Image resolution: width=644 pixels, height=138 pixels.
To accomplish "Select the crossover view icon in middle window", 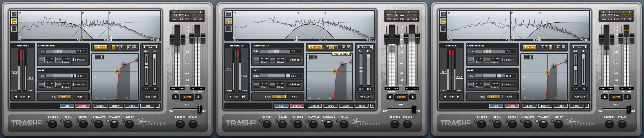I will click(229, 21).
